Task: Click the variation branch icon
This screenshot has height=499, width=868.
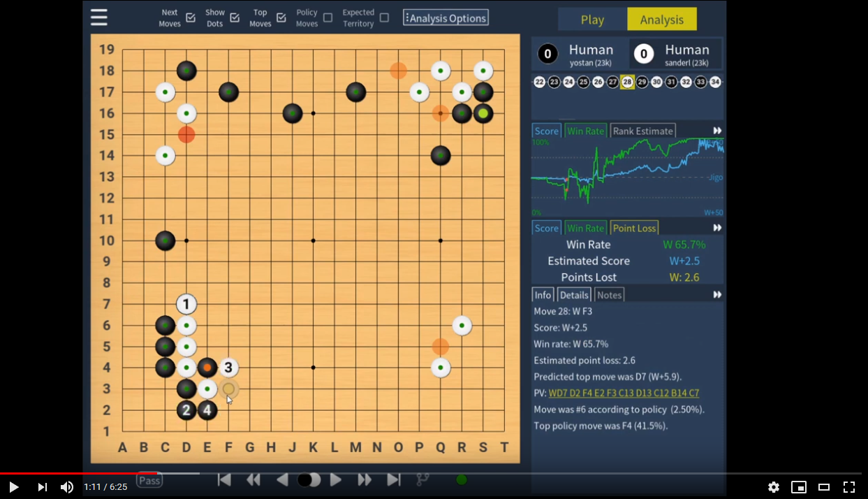Action: pyautogui.click(x=422, y=479)
